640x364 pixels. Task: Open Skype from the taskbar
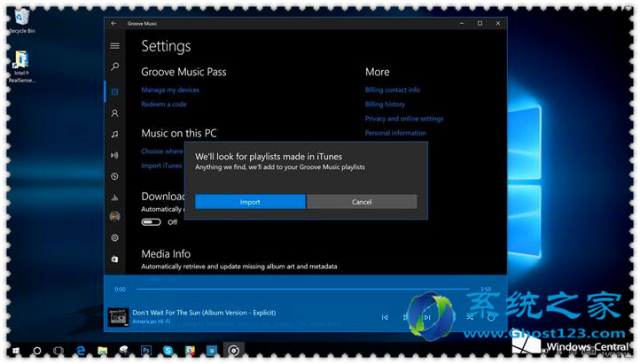pyautogui.click(x=168, y=351)
